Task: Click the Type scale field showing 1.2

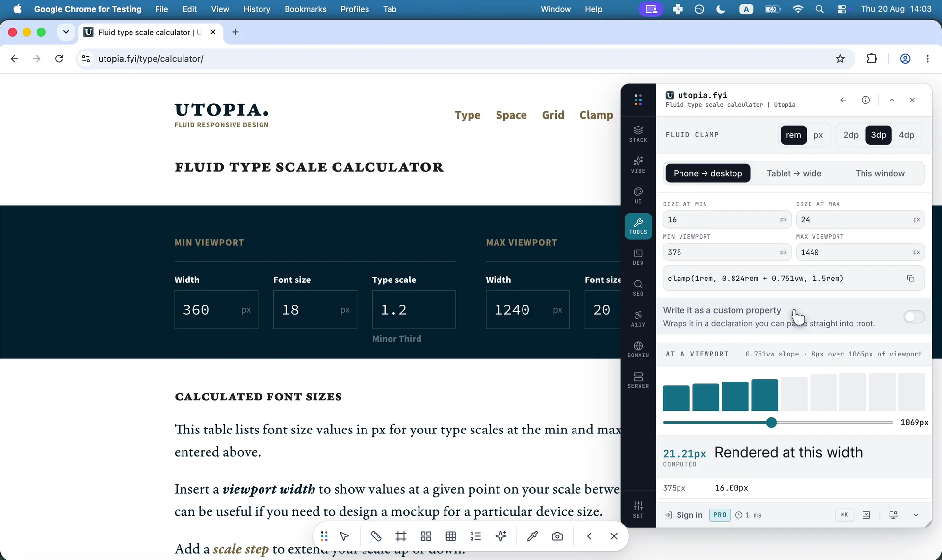Action: coord(414,310)
